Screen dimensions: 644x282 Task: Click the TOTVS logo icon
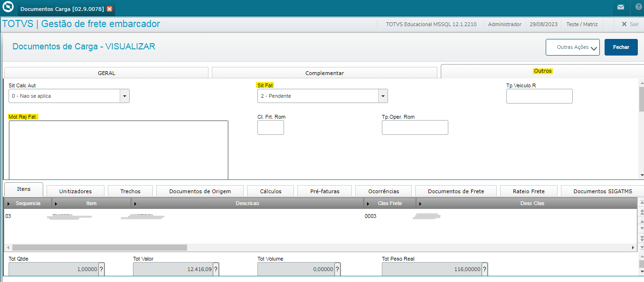[x=8, y=8]
